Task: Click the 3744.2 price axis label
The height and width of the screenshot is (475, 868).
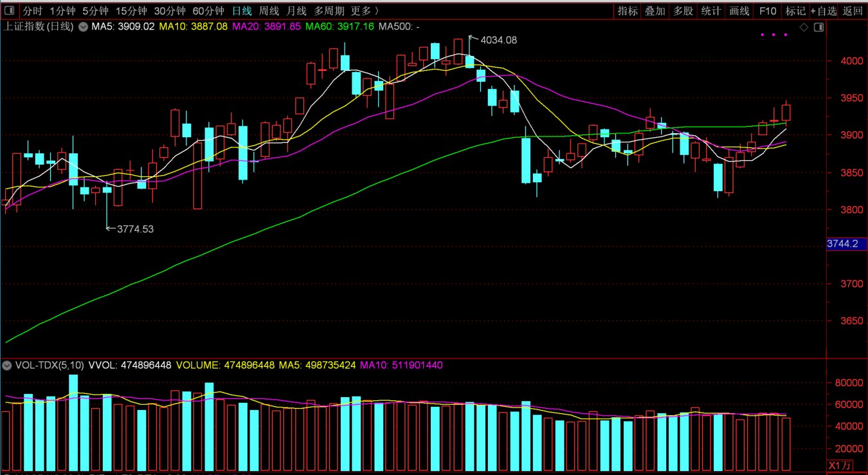Action: [847, 244]
